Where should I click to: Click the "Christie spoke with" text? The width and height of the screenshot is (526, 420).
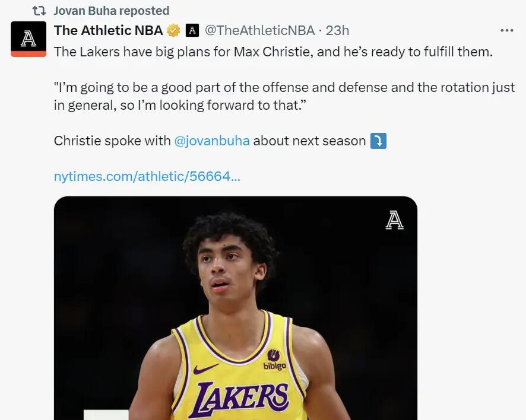click(x=113, y=141)
